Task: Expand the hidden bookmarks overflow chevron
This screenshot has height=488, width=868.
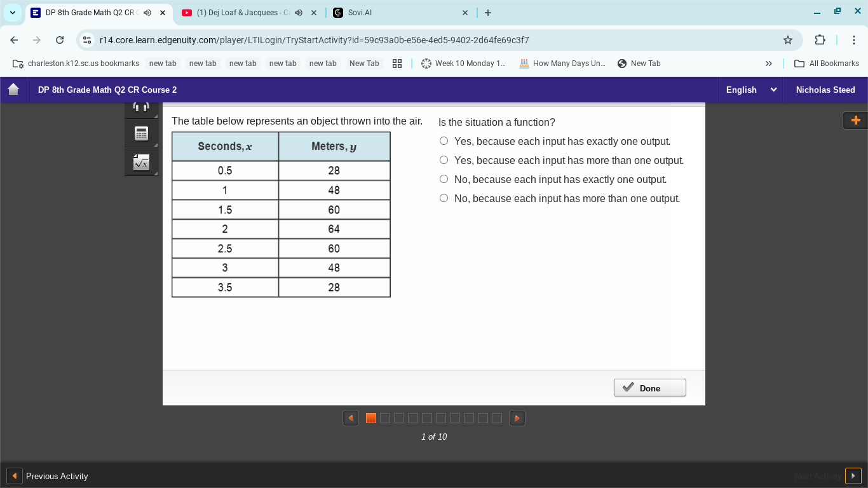Action: pyautogui.click(x=768, y=64)
